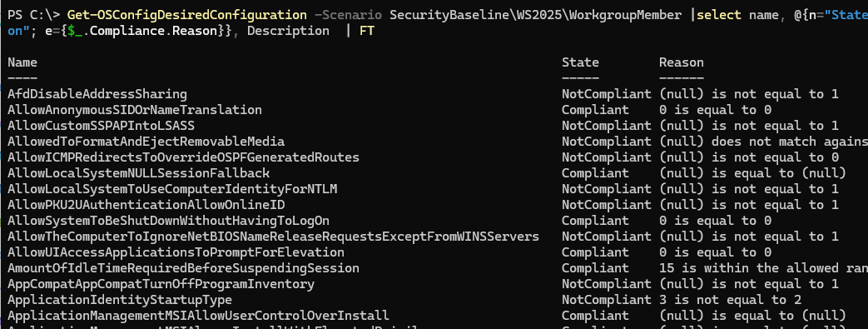Image resolution: width=868 pixels, height=329 pixels.
Task: Click Compliant state for AllowAnonymousSIDOrNameTranslation
Action: tap(595, 110)
